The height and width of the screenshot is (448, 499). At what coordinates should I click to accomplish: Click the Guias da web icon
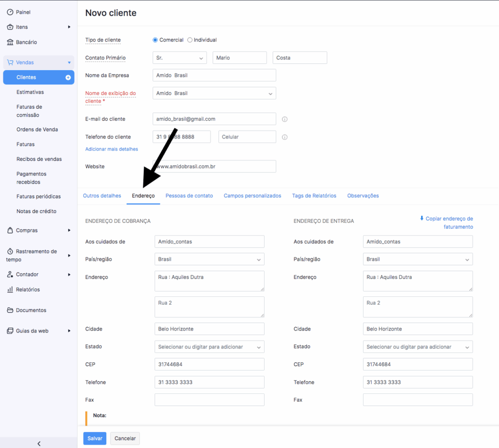pyautogui.click(x=10, y=331)
